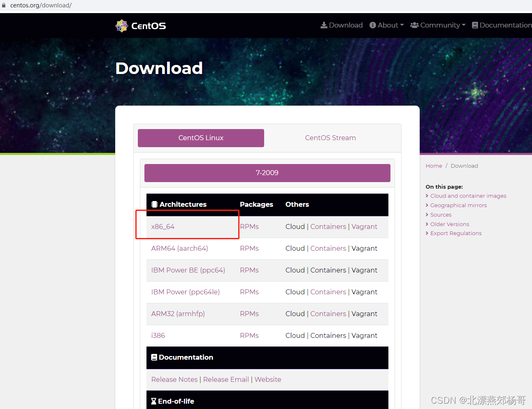The width and height of the screenshot is (532, 409).
Task: Open the i386 architecture link
Action: point(158,335)
